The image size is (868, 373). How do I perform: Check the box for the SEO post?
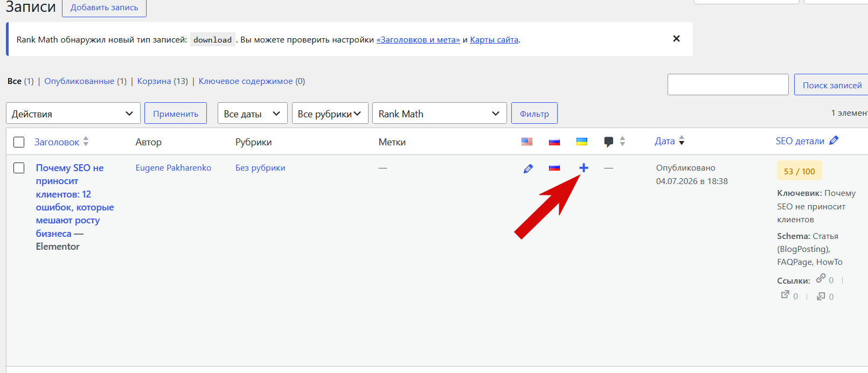(x=19, y=168)
